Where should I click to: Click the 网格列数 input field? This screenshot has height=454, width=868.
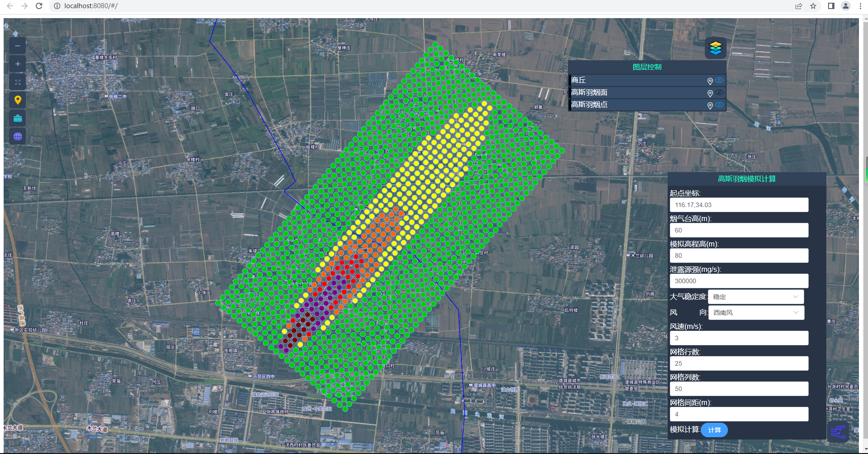739,389
